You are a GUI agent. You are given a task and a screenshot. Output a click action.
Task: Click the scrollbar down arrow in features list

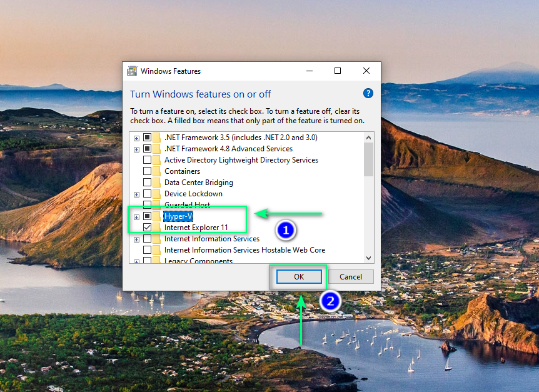(368, 258)
